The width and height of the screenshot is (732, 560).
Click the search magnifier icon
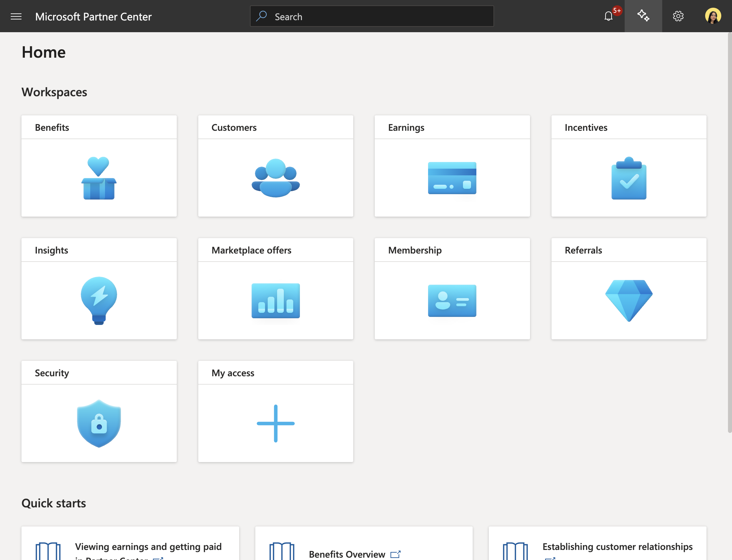[261, 16]
